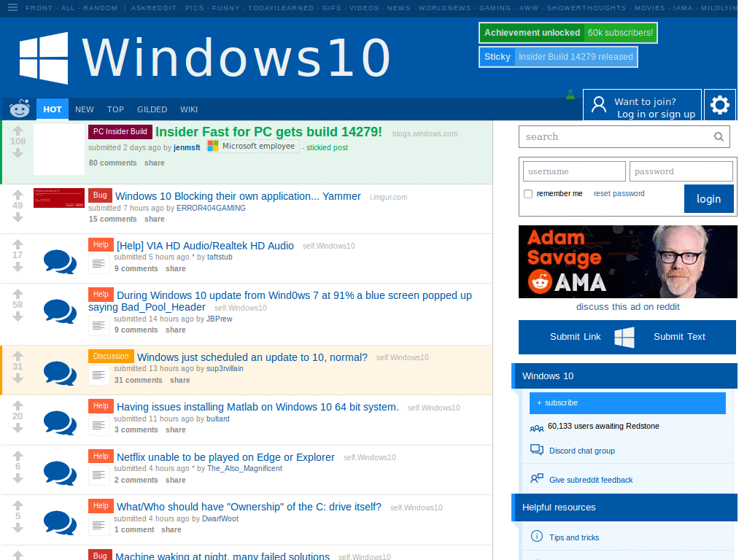The height and width of the screenshot is (560, 747).
Task: Upvote the VIA HD Audio post
Action: click(18, 244)
